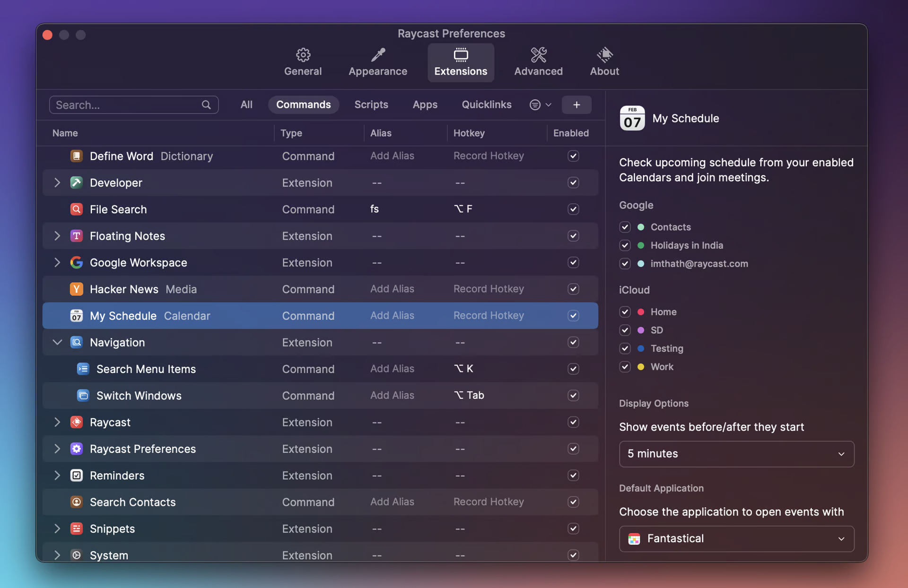Click the Search Menu Items icon
The height and width of the screenshot is (588, 908).
83,369
